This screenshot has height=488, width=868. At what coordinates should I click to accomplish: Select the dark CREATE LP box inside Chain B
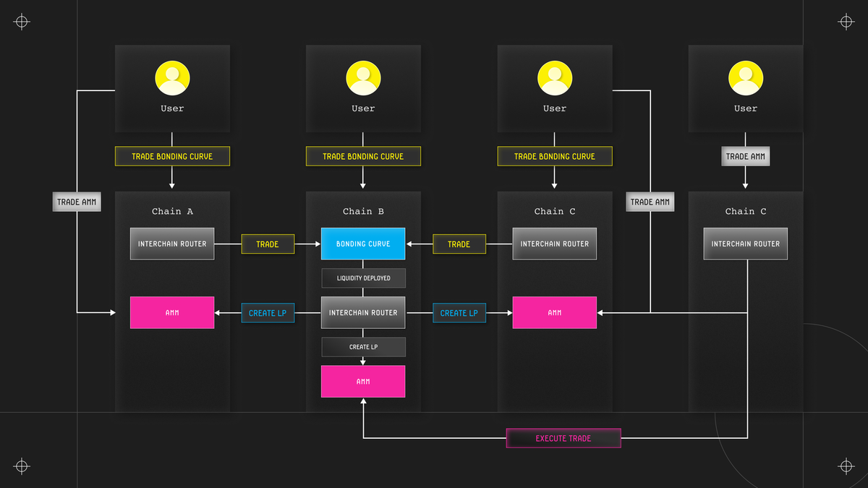pyautogui.click(x=363, y=347)
